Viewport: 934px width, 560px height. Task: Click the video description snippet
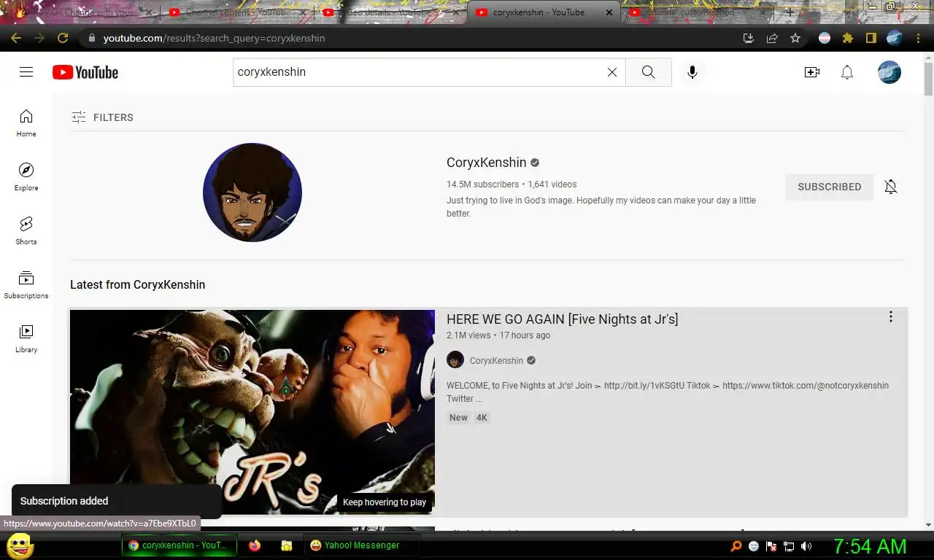(x=668, y=392)
